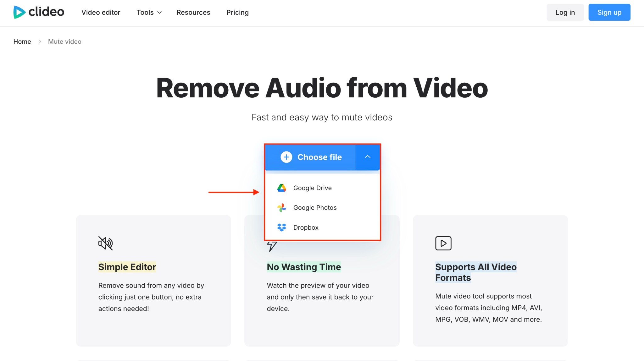Go to Home breadcrumb link
This screenshot has height=361, width=644.
(x=22, y=41)
